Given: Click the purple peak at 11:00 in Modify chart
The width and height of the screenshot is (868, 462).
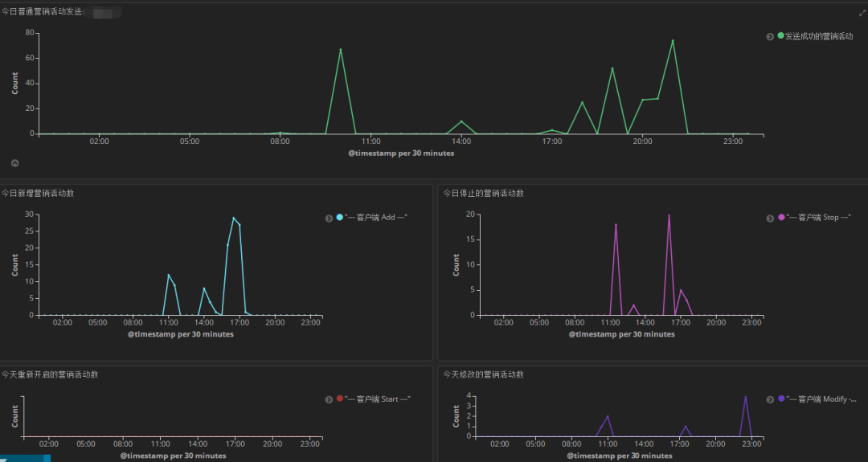Looking at the screenshot, I should click(x=608, y=416).
